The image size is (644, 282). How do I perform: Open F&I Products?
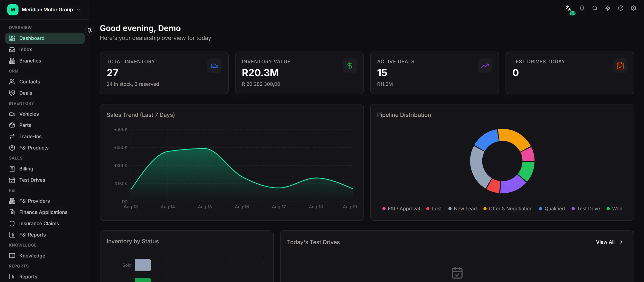coord(45,148)
